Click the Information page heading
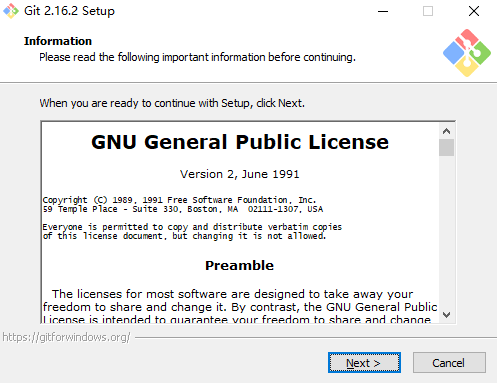497x385 pixels. pyautogui.click(x=58, y=41)
